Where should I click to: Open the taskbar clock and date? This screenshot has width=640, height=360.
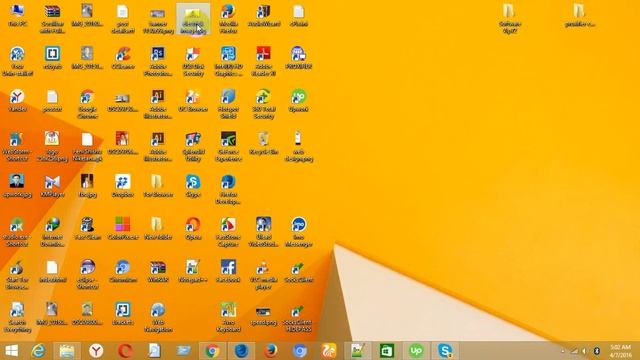(x=620, y=351)
